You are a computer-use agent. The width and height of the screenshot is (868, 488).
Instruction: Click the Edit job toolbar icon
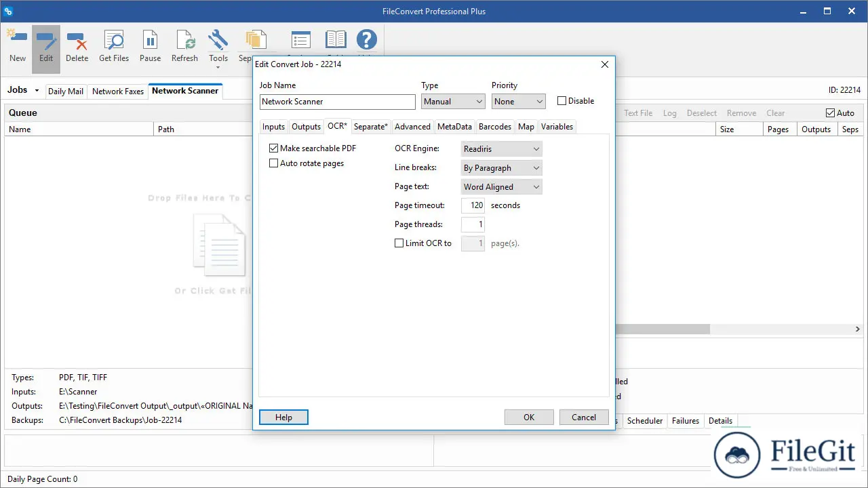[46, 41]
